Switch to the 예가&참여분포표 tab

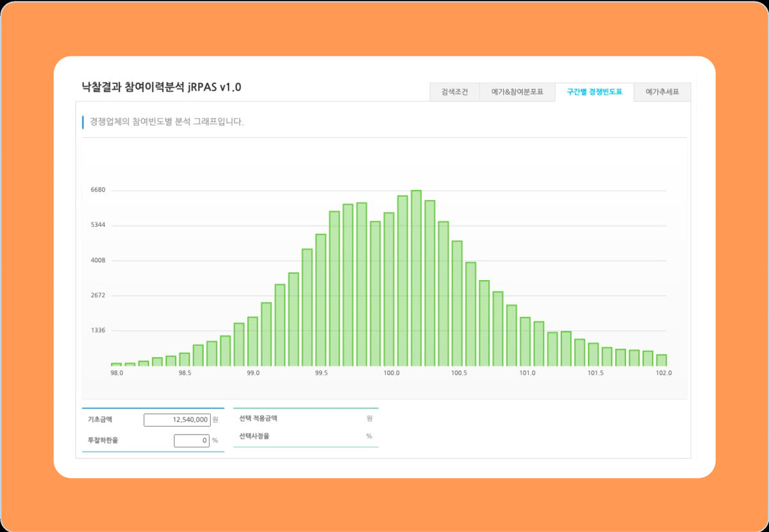point(517,92)
